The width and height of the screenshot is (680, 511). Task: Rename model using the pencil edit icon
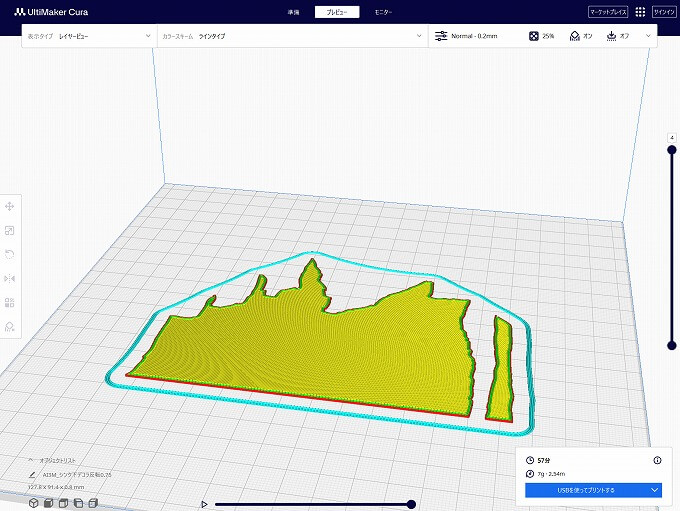coord(33,475)
